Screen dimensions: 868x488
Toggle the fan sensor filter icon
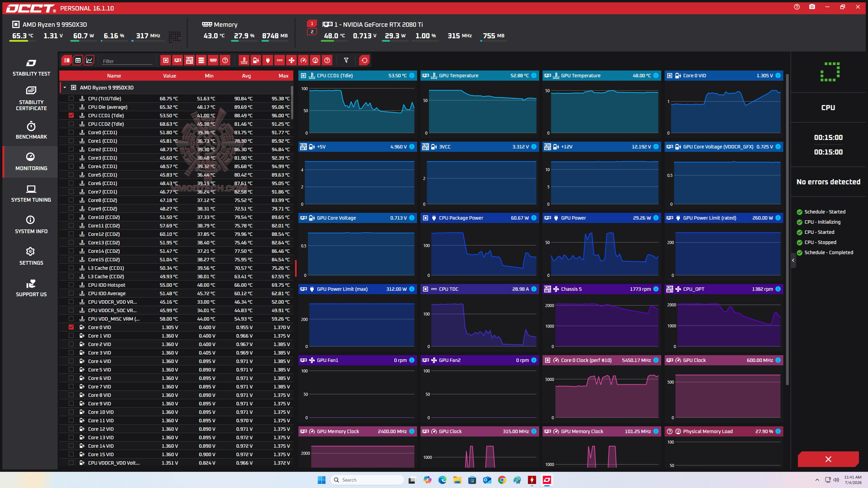(291, 60)
